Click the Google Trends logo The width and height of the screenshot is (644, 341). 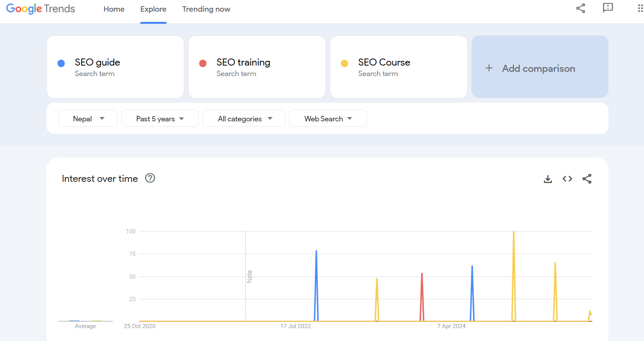click(x=41, y=9)
